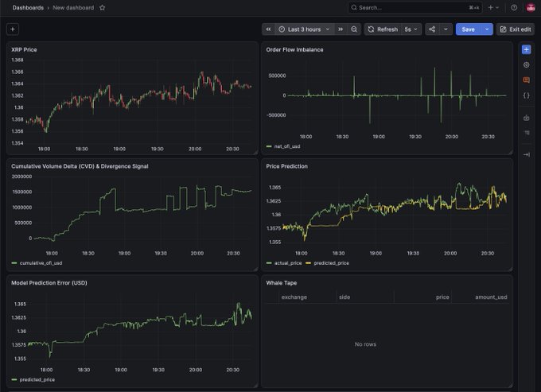Click the clock icon in time picker
Viewport: 541px width, 392px height.
(282, 29)
